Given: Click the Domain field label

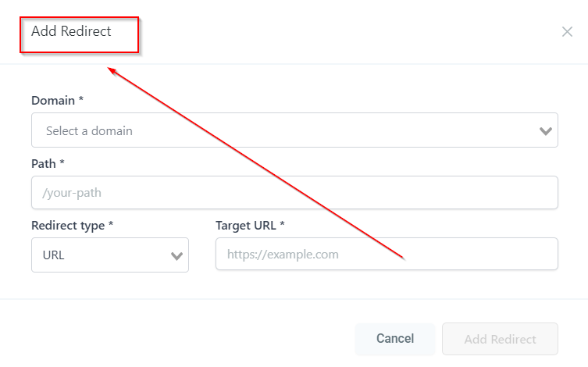Looking at the screenshot, I should pyautogui.click(x=53, y=101).
